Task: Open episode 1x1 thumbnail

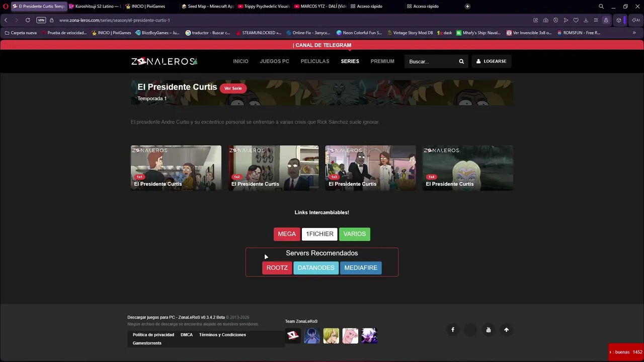Action: point(176,168)
